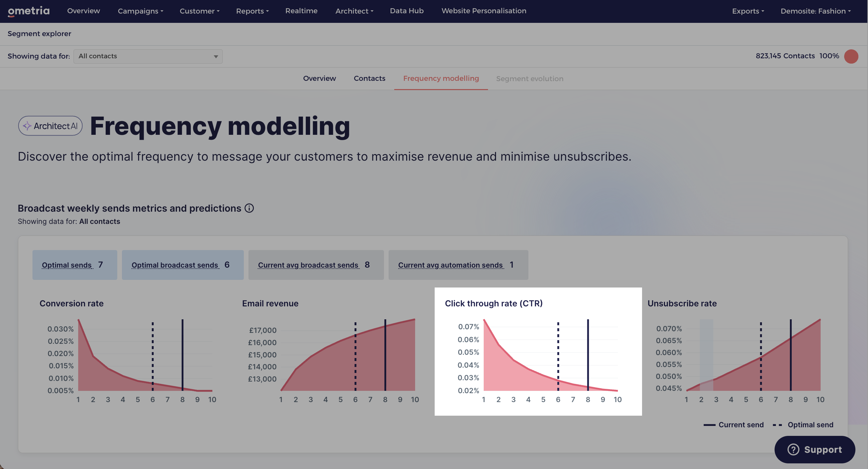
Task: Click the Unsubscribe rate chart title
Action: pyautogui.click(x=682, y=304)
